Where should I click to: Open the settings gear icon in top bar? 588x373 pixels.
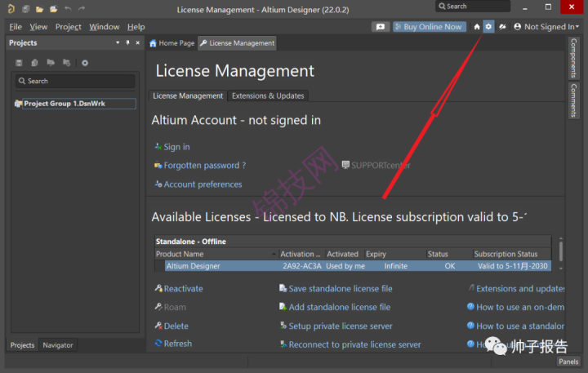coord(488,27)
